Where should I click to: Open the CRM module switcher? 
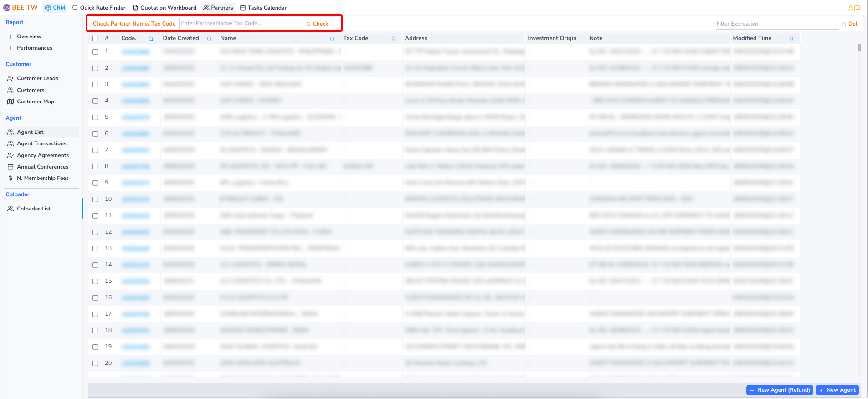[x=55, y=8]
